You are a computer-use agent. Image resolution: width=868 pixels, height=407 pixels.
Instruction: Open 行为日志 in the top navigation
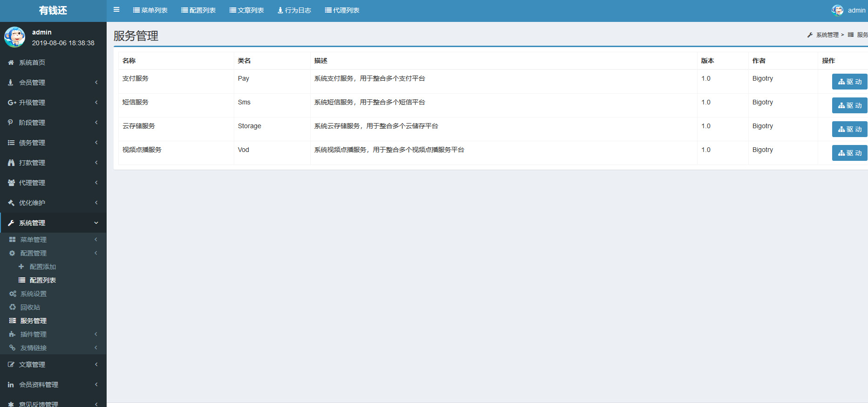point(294,10)
